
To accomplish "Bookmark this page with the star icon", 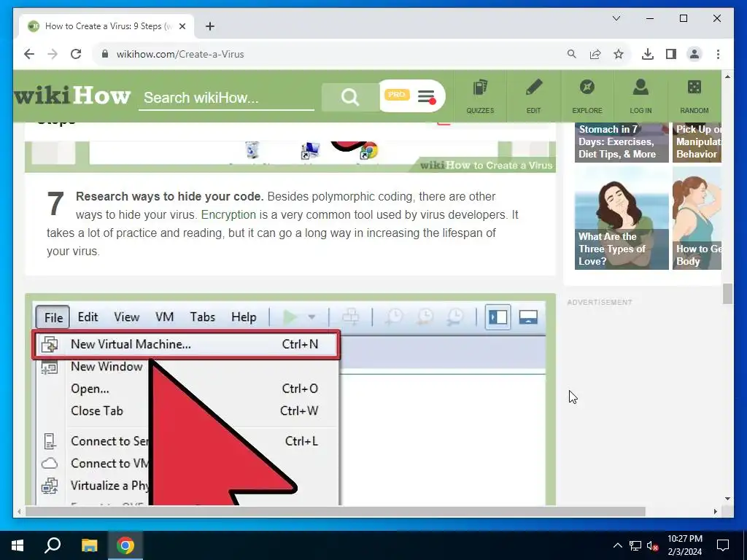I will (619, 54).
